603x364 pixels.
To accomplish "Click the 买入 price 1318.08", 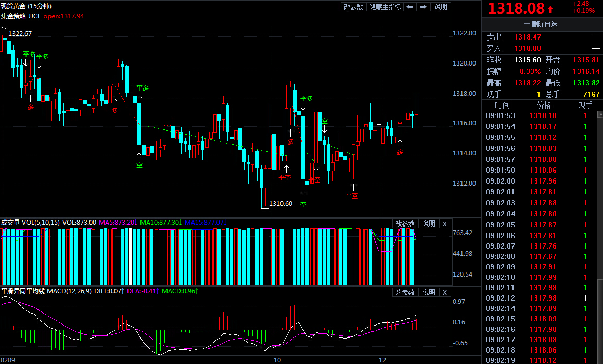I will click(x=527, y=49).
